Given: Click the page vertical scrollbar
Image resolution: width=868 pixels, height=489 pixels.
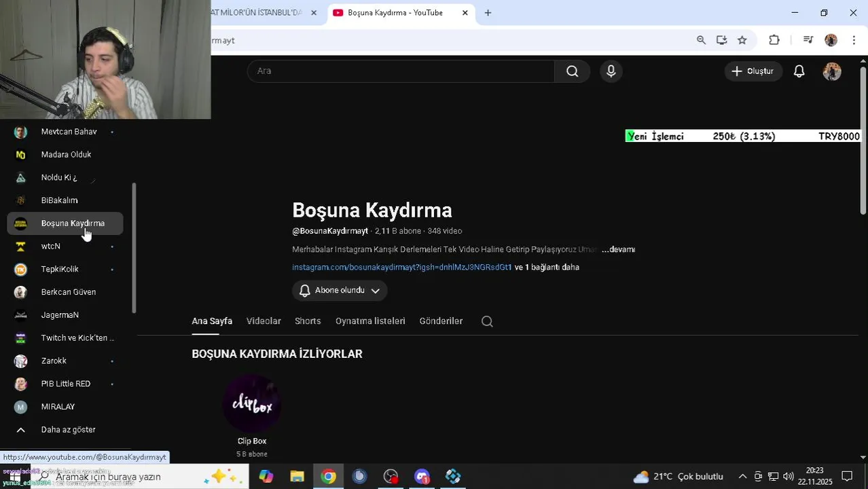Looking at the screenshot, I should (x=863, y=142).
